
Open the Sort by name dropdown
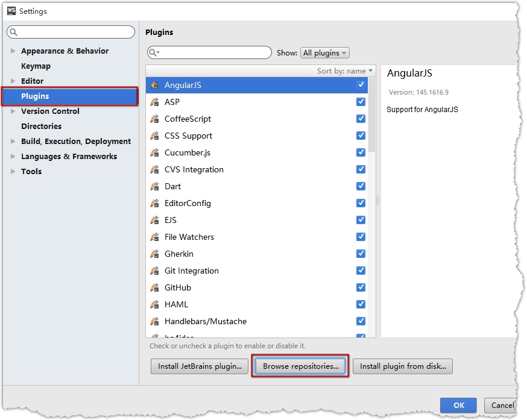point(344,71)
